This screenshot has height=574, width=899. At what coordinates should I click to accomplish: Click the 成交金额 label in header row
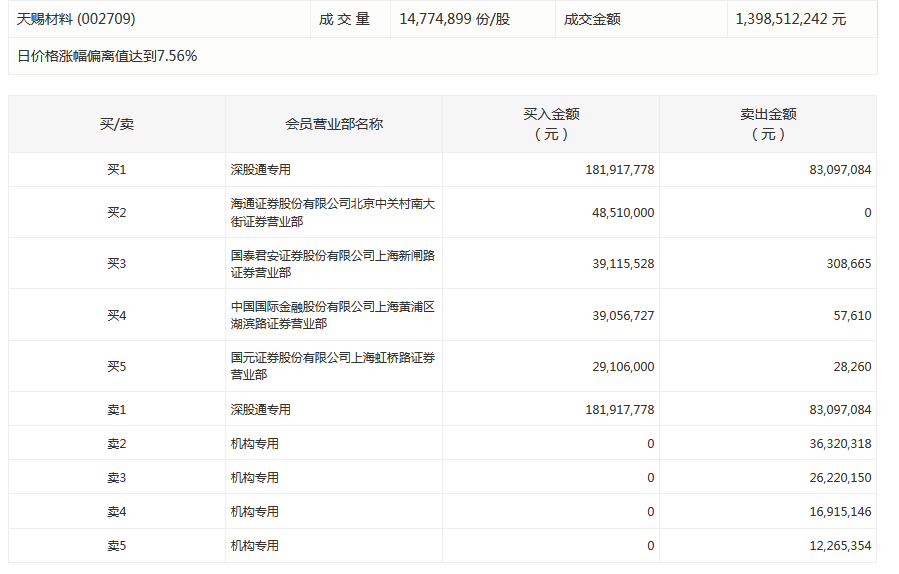[x=592, y=19]
